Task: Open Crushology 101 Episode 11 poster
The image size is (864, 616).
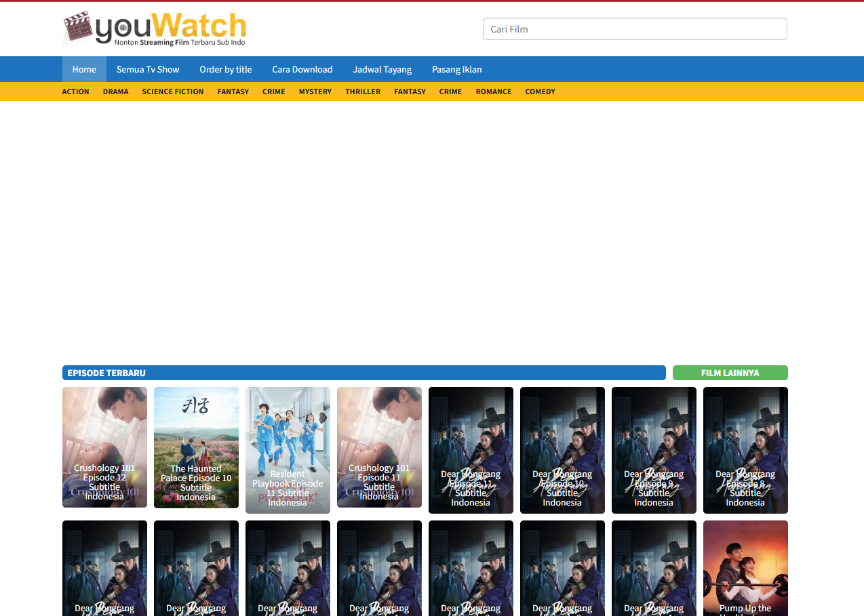Action: (x=379, y=447)
